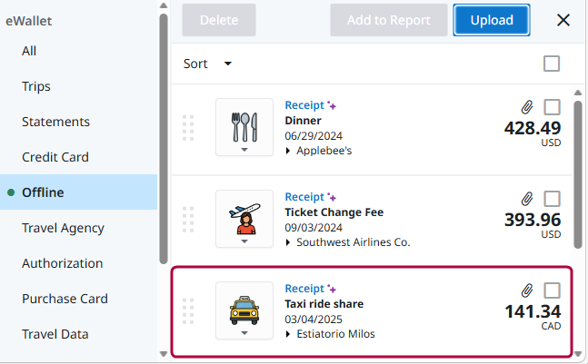Select the All category in eWallet
The height and width of the screenshot is (364, 588).
click(78, 51)
